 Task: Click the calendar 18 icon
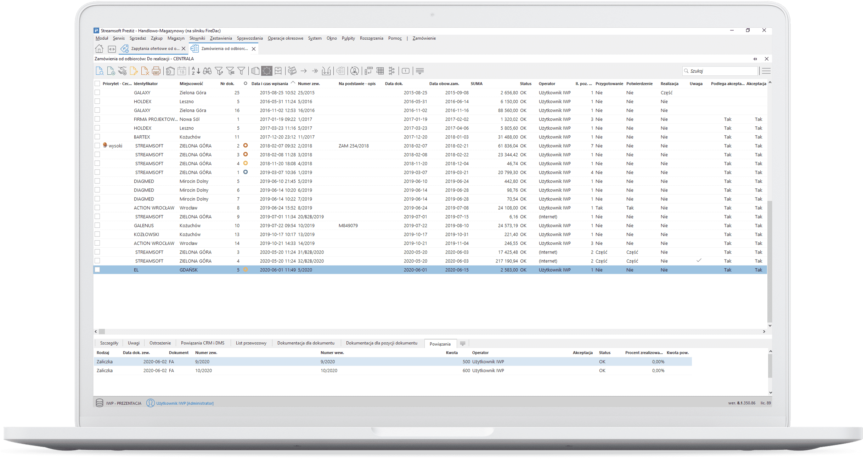pyautogui.click(x=182, y=71)
